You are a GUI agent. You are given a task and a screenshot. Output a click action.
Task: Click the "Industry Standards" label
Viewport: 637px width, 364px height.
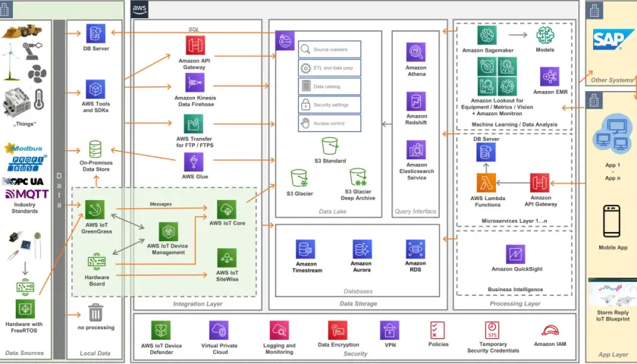coord(25,208)
